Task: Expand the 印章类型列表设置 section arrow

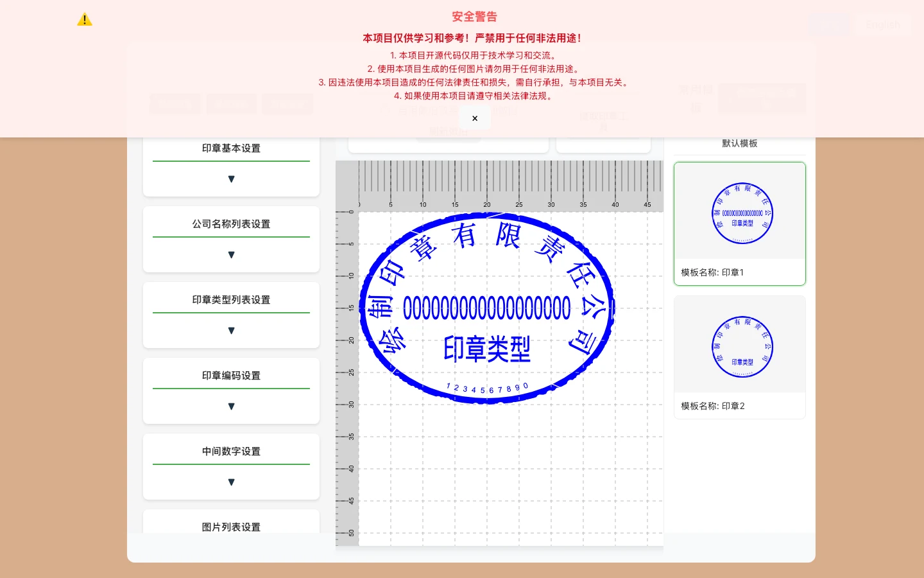Action: pyautogui.click(x=231, y=331)
